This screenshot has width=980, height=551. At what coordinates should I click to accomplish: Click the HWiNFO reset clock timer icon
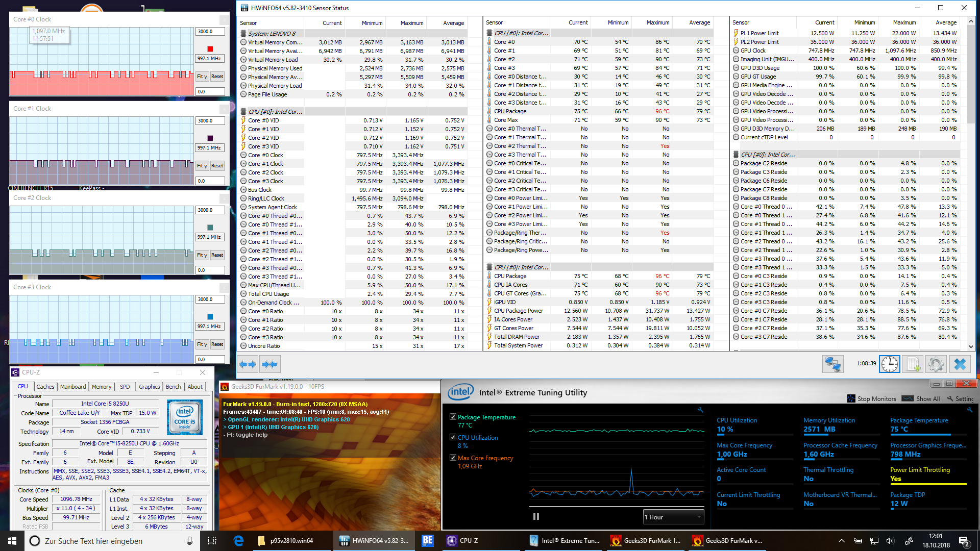click(889, 364)
